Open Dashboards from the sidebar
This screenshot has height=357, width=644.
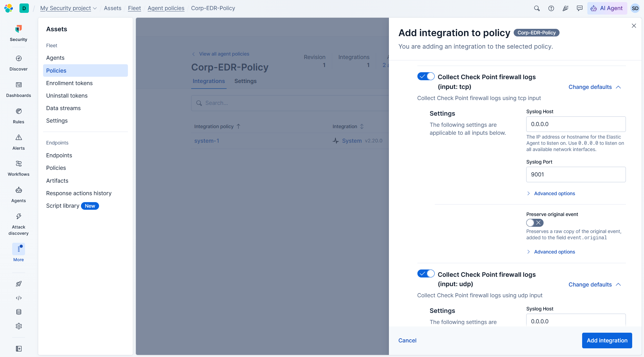(x=18, y=89)
